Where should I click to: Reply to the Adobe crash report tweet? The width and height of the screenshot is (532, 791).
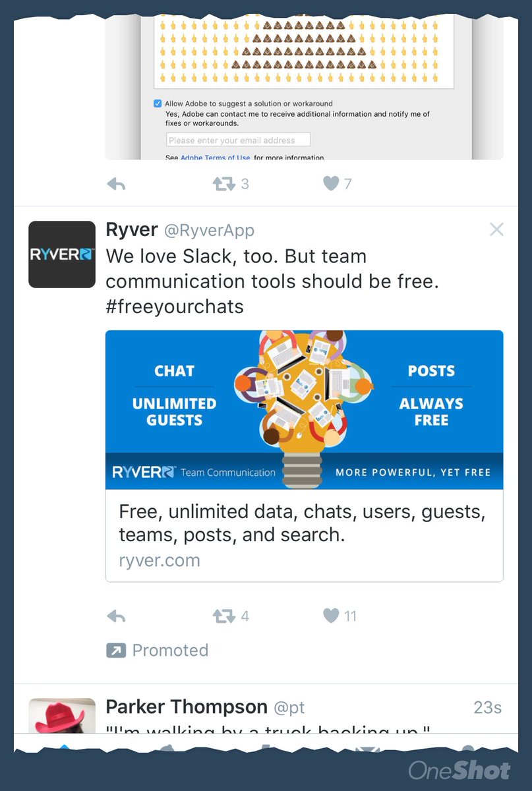(116, 184)
